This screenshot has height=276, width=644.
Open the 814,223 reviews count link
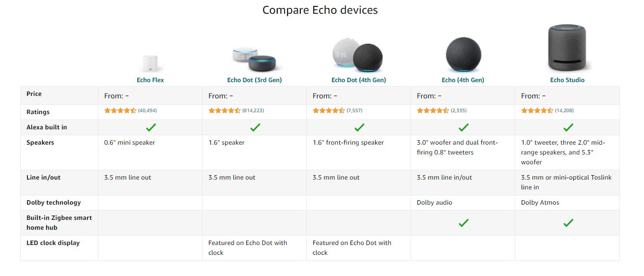253,111
